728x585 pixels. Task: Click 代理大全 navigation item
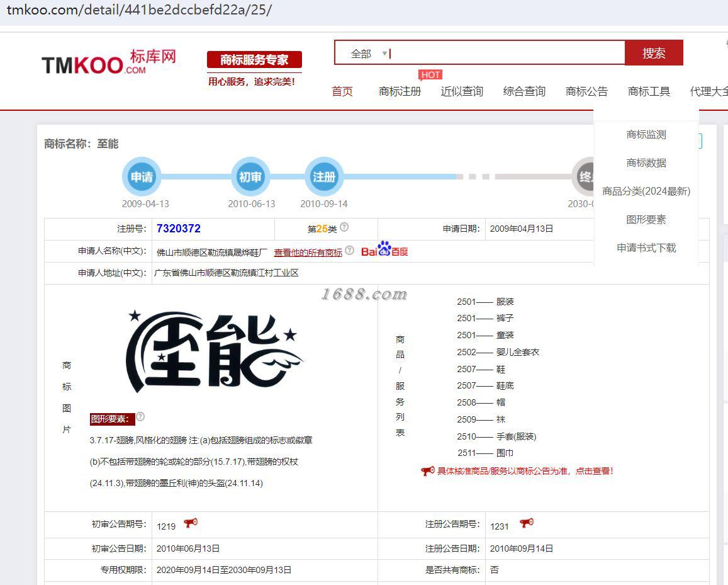pos(708,91)
